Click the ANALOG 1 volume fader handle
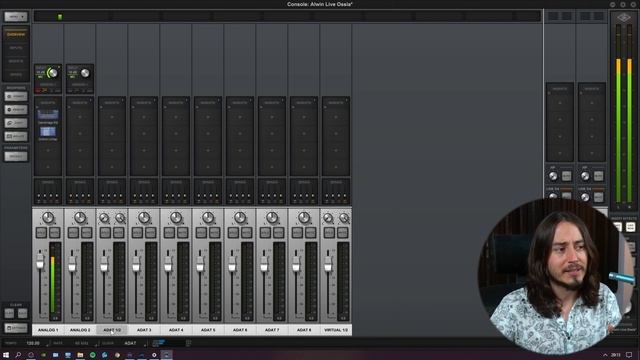 pos(40,262)
